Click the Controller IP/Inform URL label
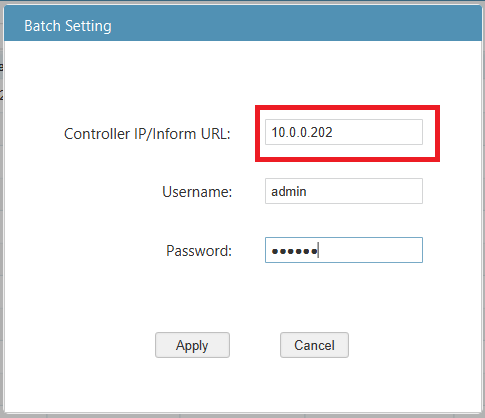 [x=147, y=134]
